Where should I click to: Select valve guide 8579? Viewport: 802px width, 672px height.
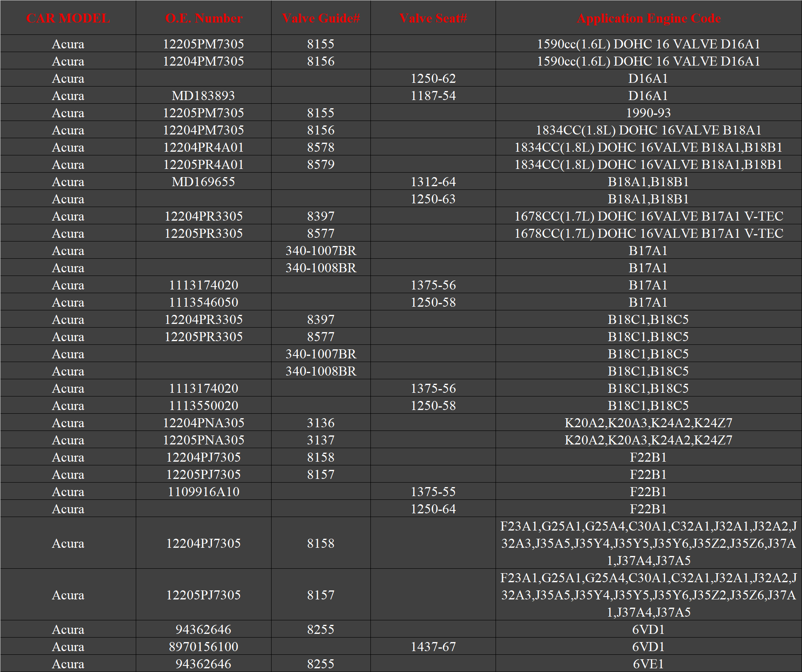click(x=321, y=164)
